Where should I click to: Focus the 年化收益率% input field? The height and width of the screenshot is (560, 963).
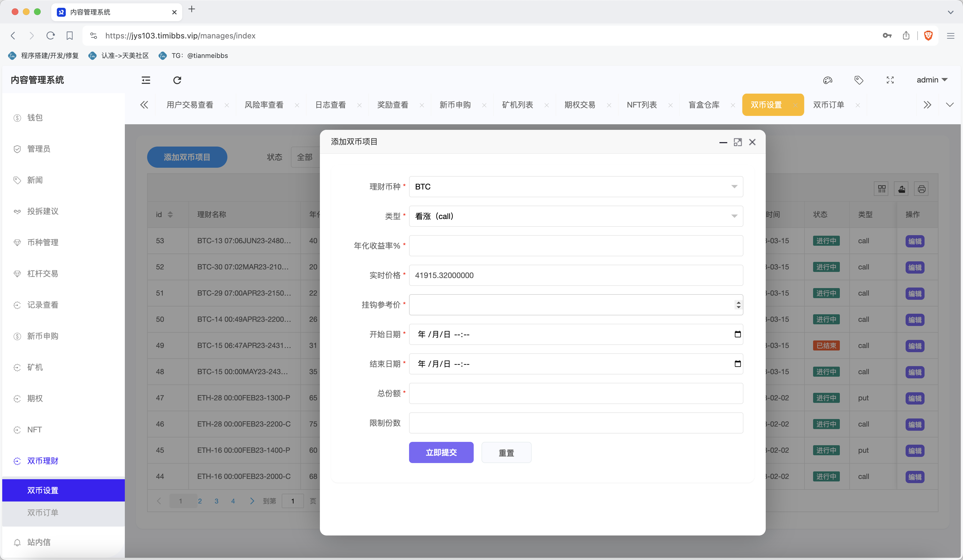click(576, 246)
